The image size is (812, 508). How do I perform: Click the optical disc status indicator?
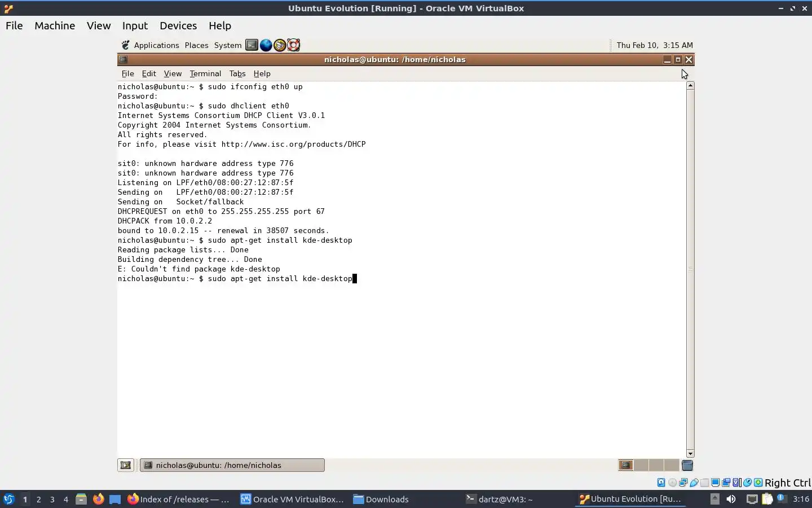[x=672, y=483]
